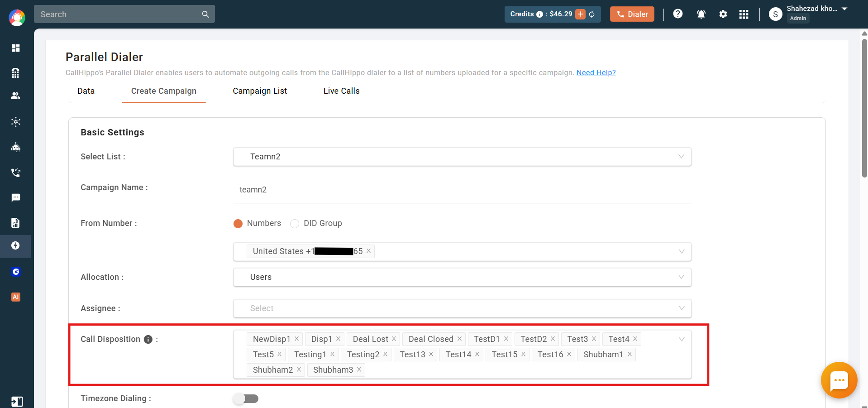Remove the Testing2 disposition tag
Image resolution: width=868 pixels, height=408 pixels.
click(x=385, y=354)
